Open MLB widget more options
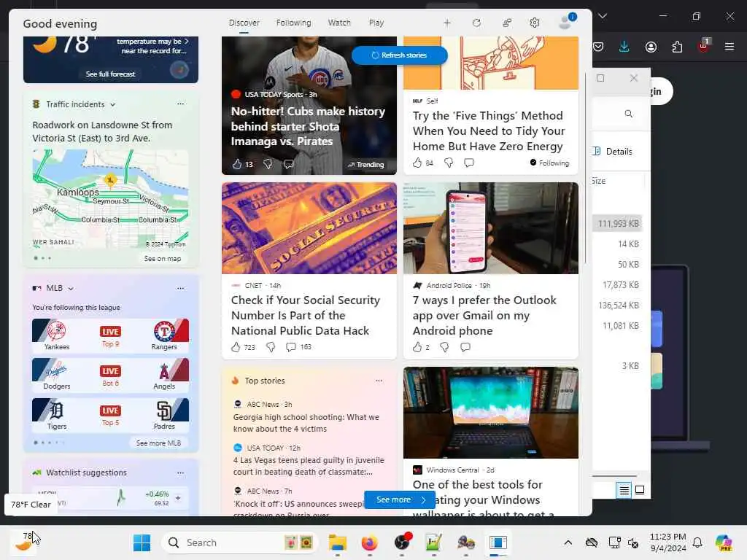The width and height of the screenshot is (747, 560). (x=181, y=288)
